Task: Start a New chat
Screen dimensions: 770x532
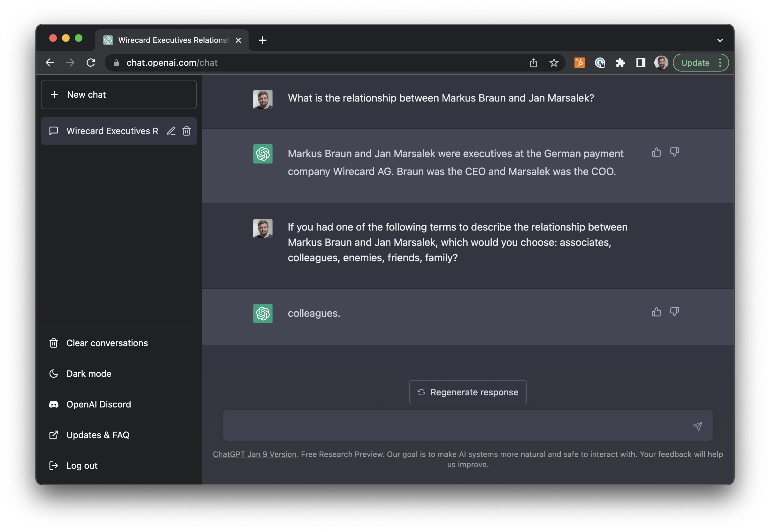Action: pos(119,94)
